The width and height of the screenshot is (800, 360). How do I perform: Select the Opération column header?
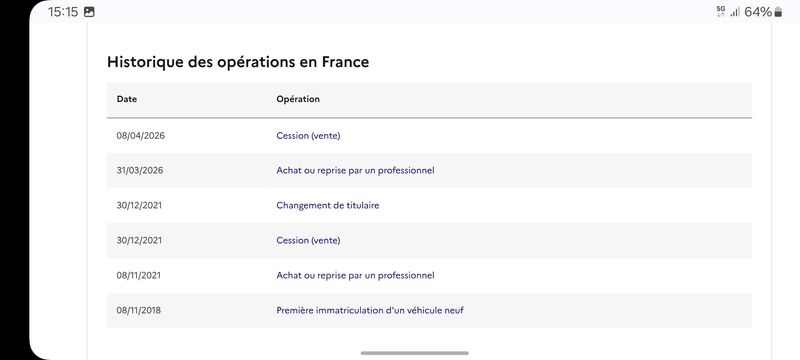click(298, 99)
